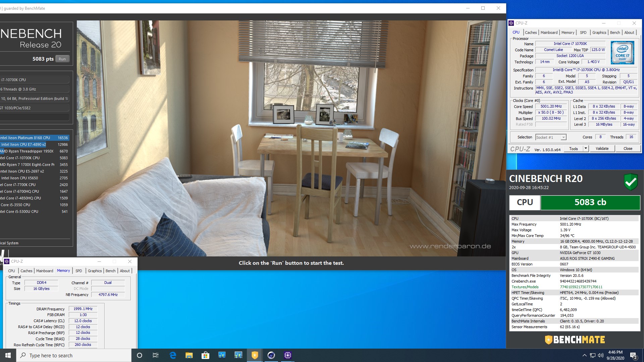The image size is (644, 362).
Task: Open network status tray icon
Action: [593, 355]
